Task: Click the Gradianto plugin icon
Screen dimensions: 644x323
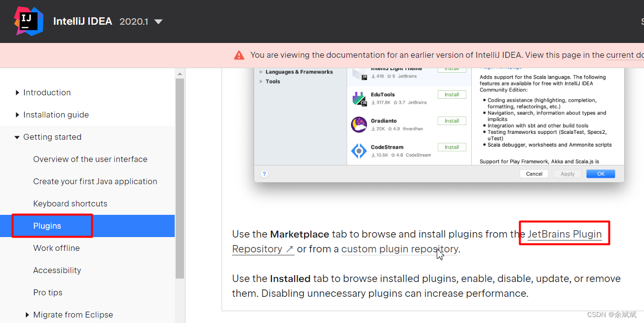Action: pos(359,124)
